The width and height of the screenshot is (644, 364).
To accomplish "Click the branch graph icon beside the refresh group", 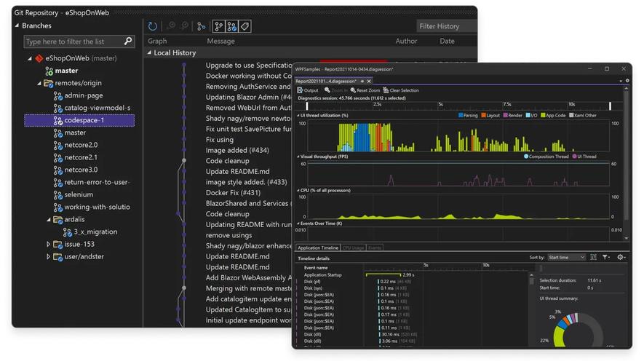I will pos(201,26).
